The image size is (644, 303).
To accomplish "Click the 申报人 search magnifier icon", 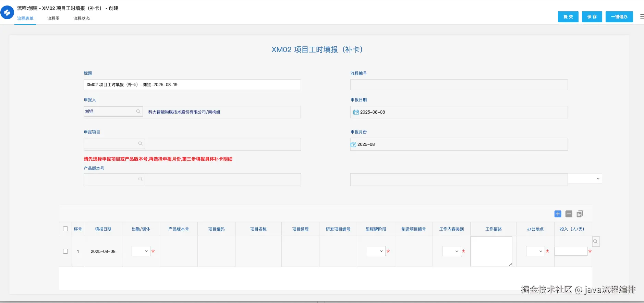I will [138, 112].
